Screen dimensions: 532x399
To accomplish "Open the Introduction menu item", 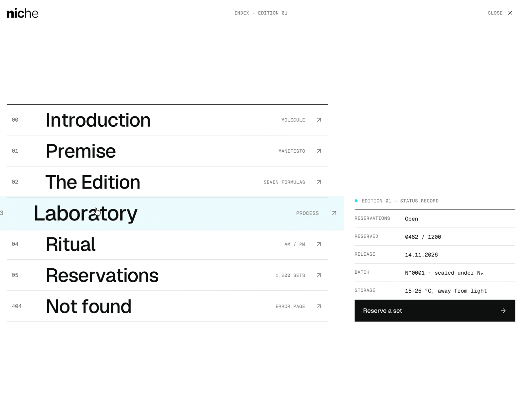I will tap(167, 120).
